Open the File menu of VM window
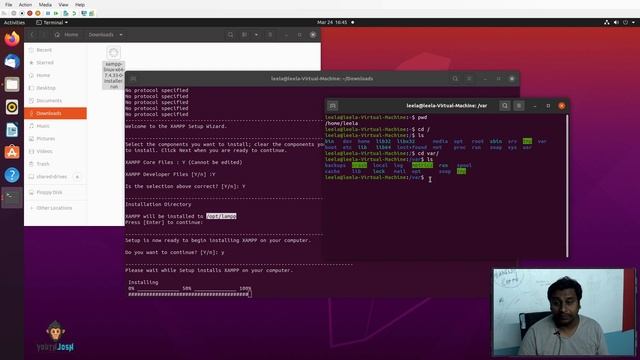The height and width of the screenshot is (360, 640). point(8,4)
